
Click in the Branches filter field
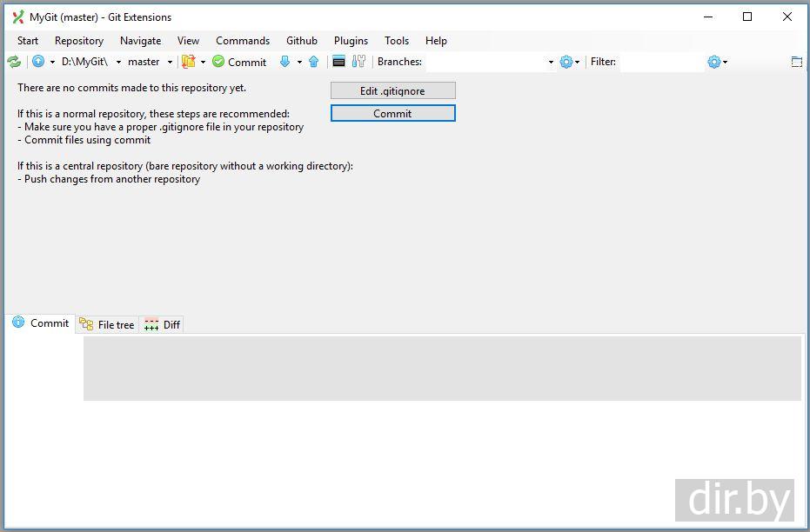[485, 62]
